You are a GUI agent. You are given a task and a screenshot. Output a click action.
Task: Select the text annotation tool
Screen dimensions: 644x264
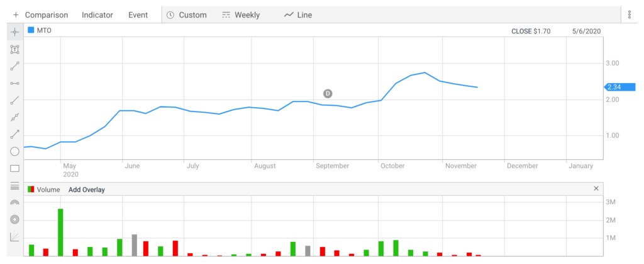(x=15, y=50)
